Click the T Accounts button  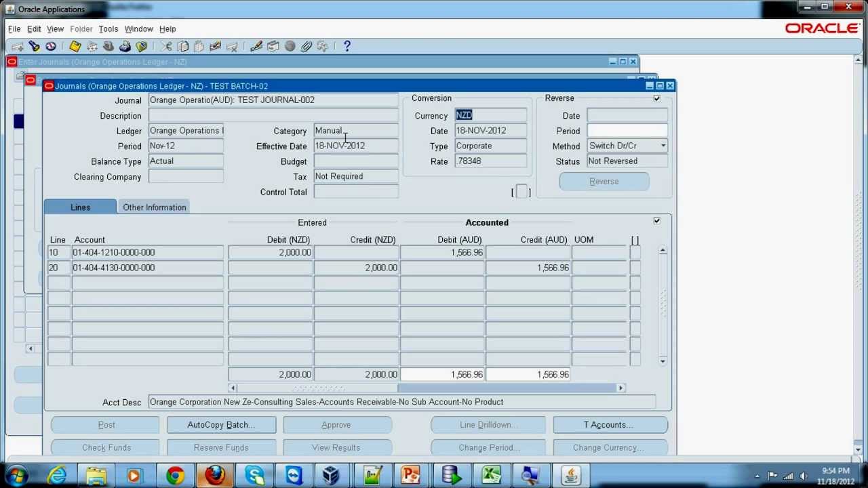[x=610, y=425]
